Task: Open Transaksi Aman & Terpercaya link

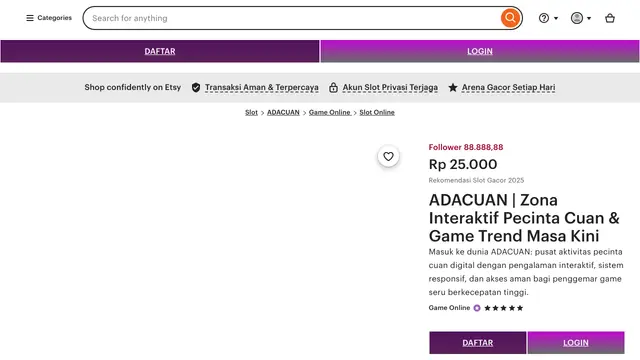Action: 262,87
